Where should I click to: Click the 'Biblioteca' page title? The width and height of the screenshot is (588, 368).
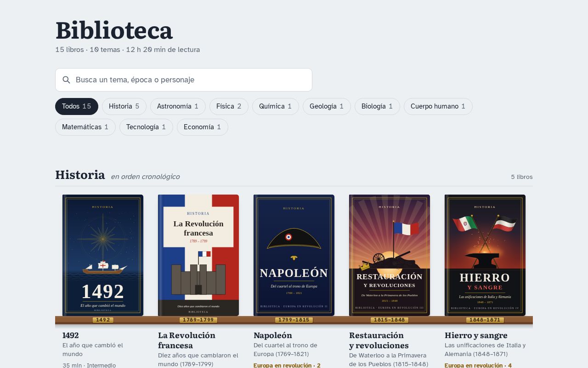coord(114,30)
